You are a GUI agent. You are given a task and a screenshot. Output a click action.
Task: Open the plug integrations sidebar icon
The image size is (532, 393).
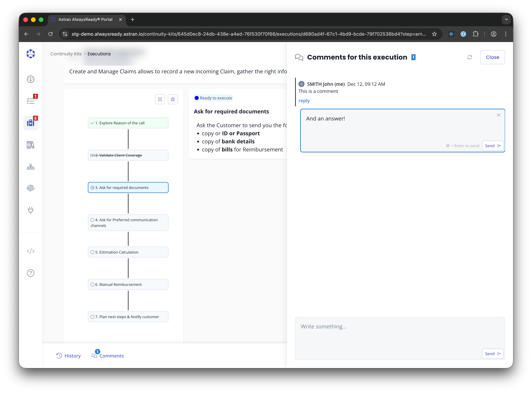pyautogui.click(x=30, y=210)
